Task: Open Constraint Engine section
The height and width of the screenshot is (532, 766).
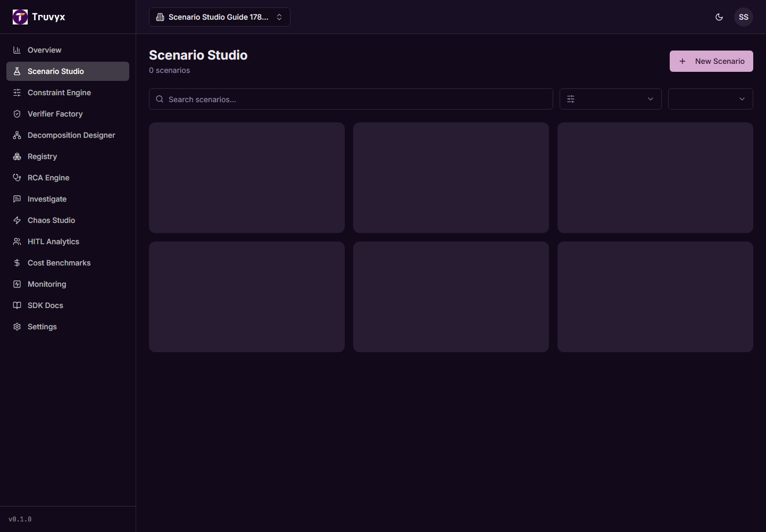Action: (68, 93)
